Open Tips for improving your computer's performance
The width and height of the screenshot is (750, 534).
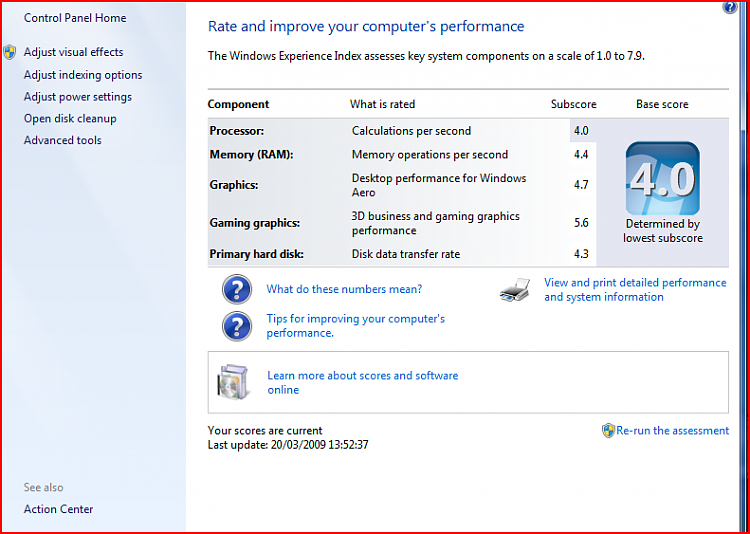tap(356, 326)
